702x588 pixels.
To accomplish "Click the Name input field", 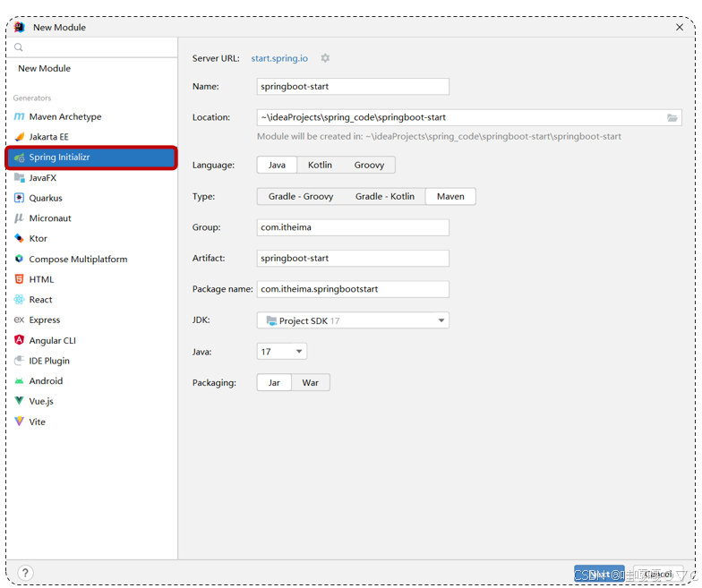I will [353, 86].
